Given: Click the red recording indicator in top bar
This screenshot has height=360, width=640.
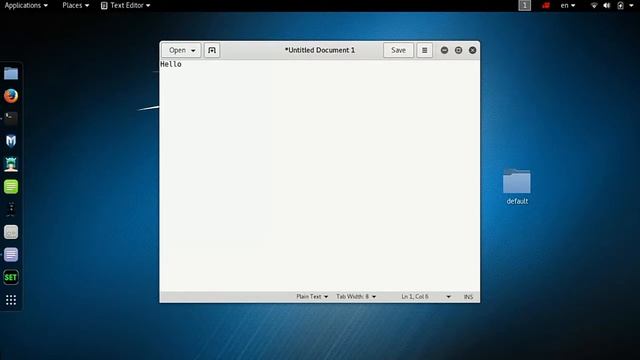Looking at the screenshot, I should click(x=546, y=5).
